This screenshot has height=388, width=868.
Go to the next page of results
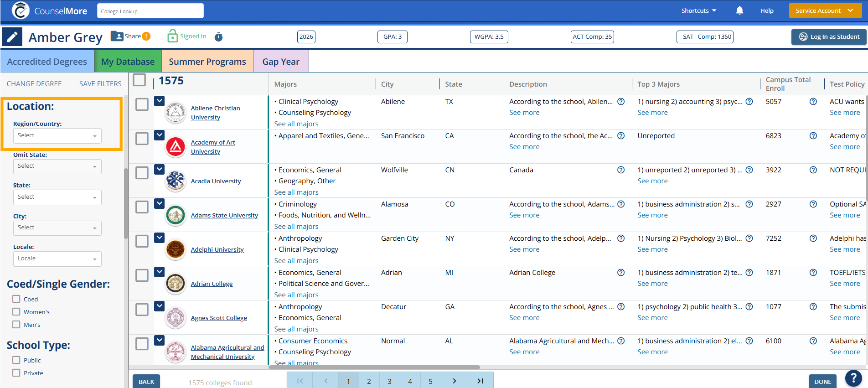click(455, 381)
